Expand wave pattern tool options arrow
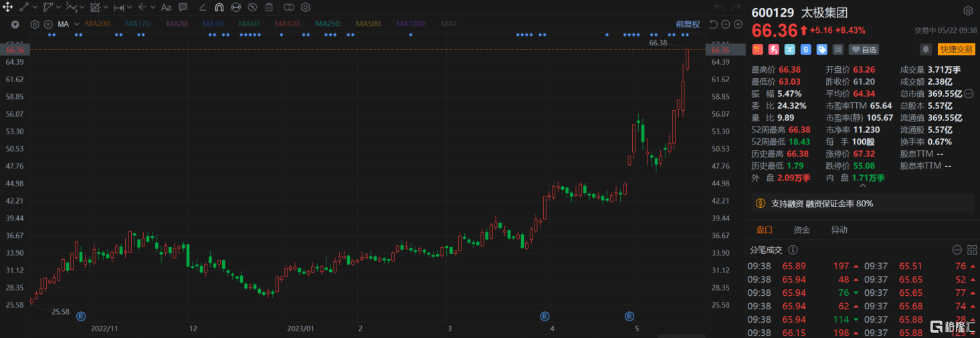This screenshot has height=338, width=980. 82,7
